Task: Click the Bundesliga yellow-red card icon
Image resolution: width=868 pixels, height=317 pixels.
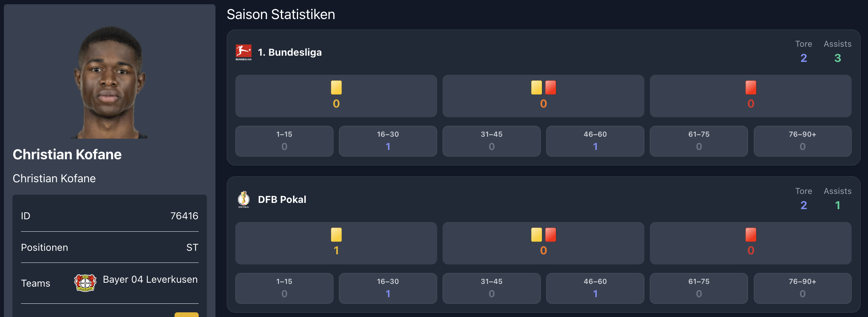Action: (543, 88)
